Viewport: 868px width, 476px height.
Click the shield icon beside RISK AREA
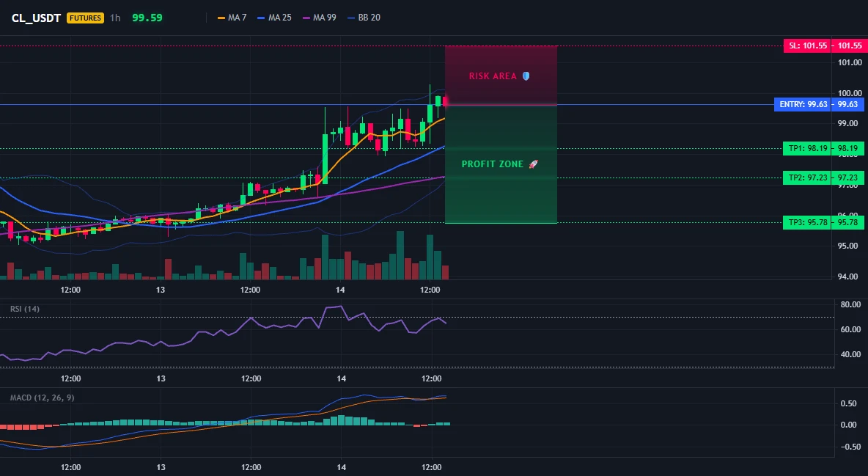[x=526, y=76]
